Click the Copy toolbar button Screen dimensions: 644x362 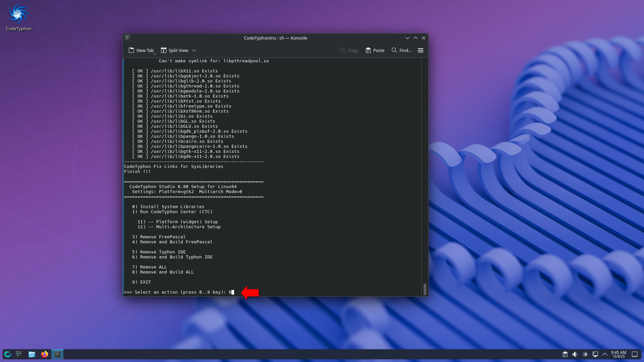pos(349,50)
